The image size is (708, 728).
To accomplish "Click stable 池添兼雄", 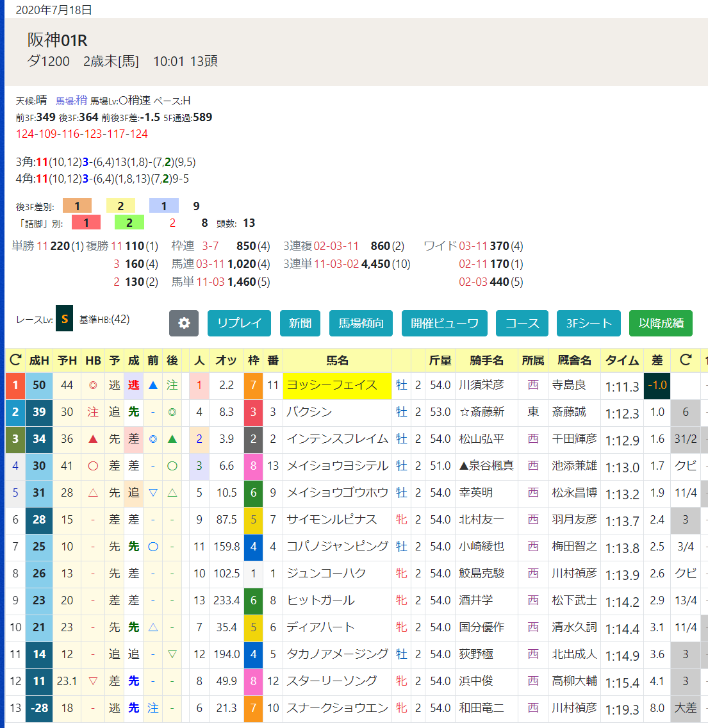I will (x=574, y=466).
